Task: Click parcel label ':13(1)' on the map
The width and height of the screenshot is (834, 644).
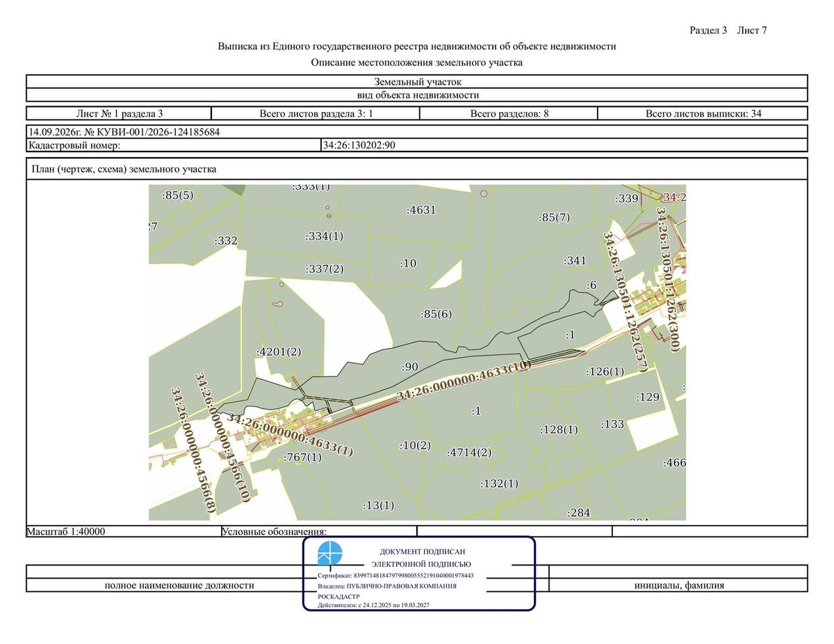Action: [379, 505]
